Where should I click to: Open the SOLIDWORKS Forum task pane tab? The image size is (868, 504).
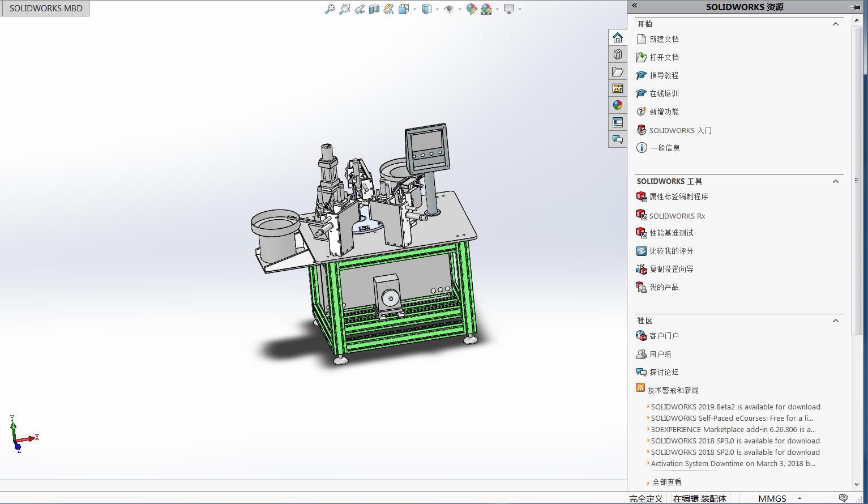pyautogui.click(x=618, y=139)
